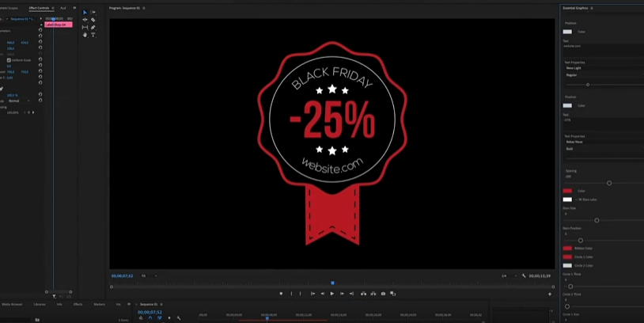This screenshot has width=644, height=323.
Task: Open the playback resolution 1/4 dropdown
Action: click(x=506, y=275)
